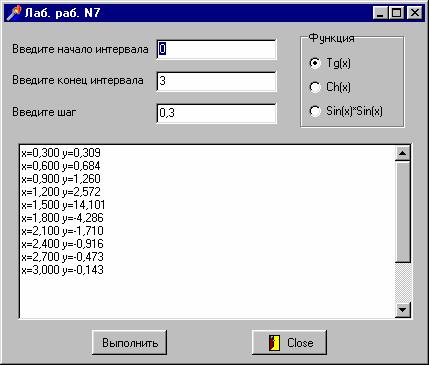Click the Функция group box caption
The width and height of the screenshot is (429, 365).
click(331, 38)
